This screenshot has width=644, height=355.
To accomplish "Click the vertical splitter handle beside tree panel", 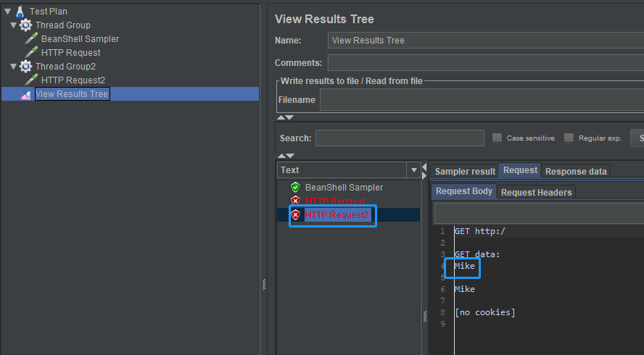I will tap(264, 285).
